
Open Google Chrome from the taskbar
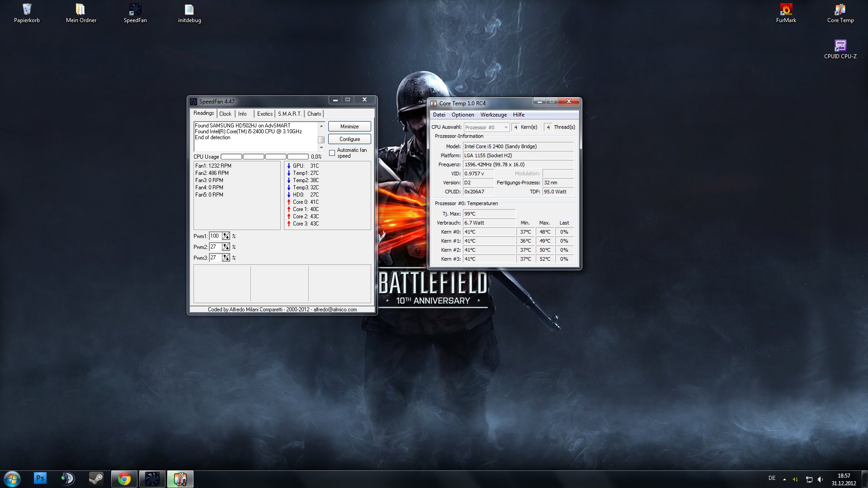coord(124,479)
